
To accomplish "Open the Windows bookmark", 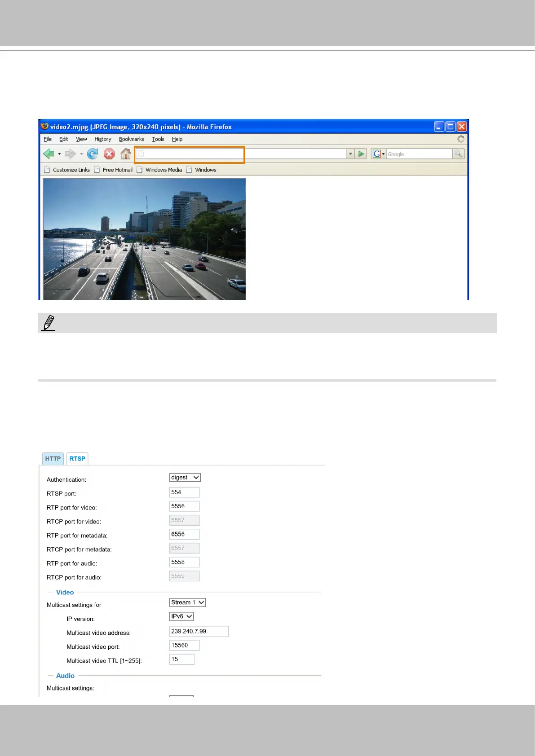I will point(201,170).
